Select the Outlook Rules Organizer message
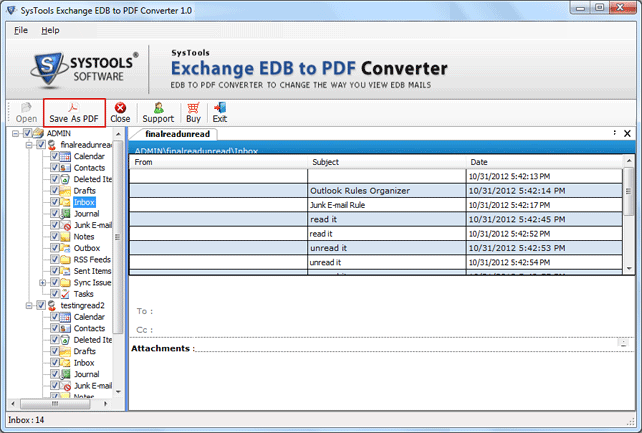Viewport: 642px width, 433px height. pos(376,191)
